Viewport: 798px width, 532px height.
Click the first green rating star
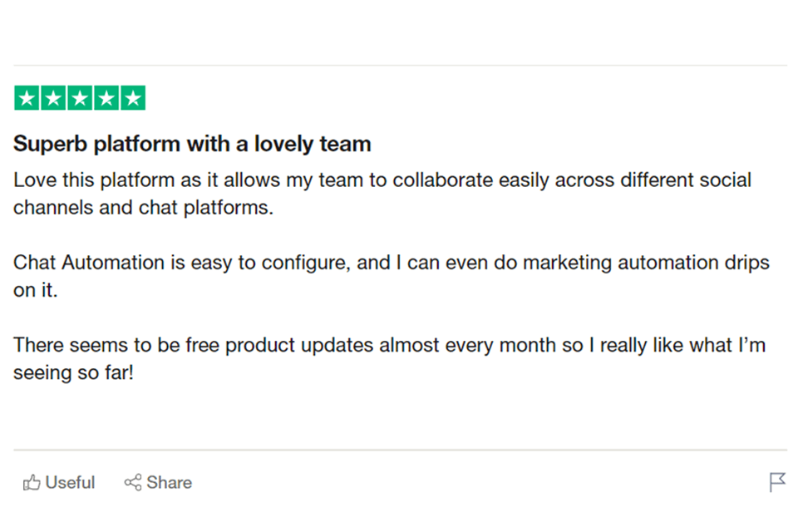27,98
